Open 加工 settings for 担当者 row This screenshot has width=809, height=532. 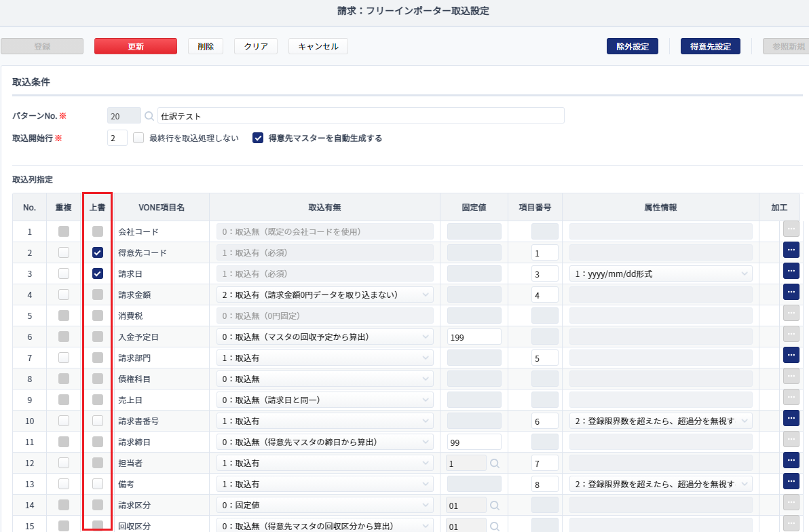point(791,460)
